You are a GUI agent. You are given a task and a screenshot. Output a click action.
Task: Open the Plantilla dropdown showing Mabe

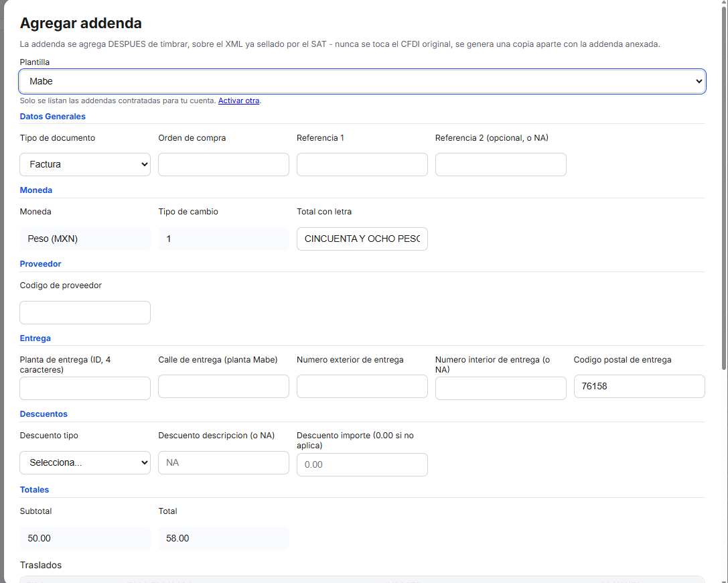[x=362, y=81]
